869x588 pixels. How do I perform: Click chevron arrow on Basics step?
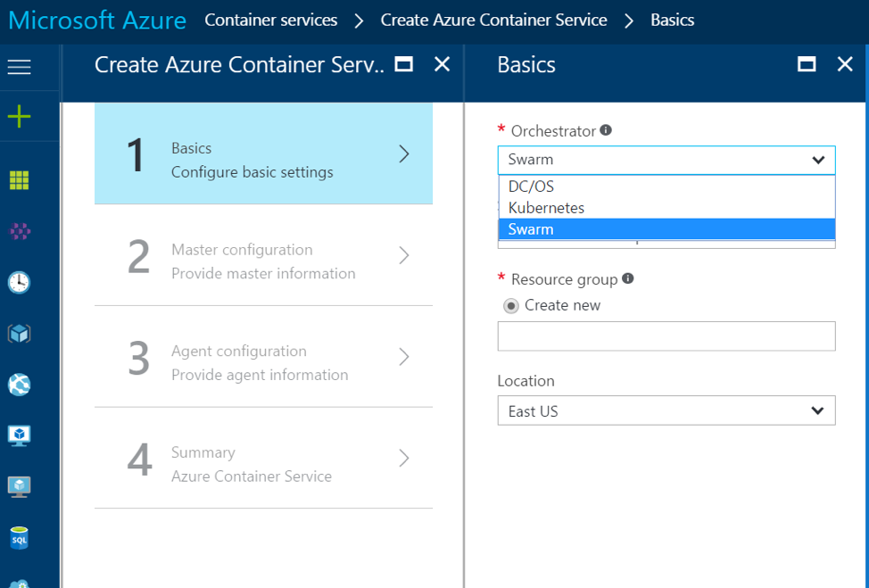point(404,153)
